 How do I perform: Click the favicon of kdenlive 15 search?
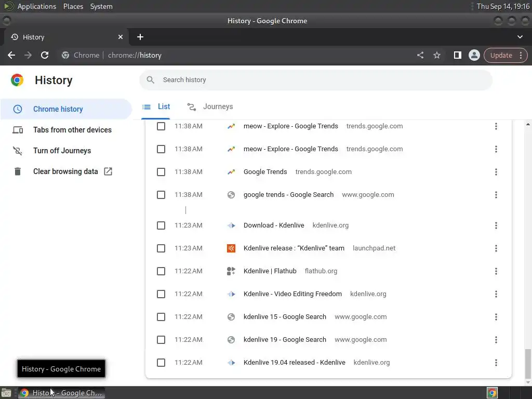click(231, 317)
